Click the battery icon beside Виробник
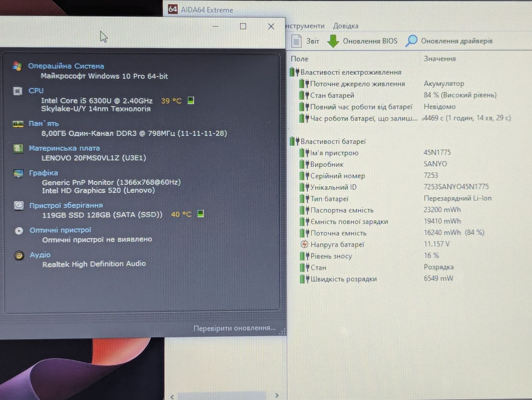Viewport: 532px width, 400px height. coord(305,164)
